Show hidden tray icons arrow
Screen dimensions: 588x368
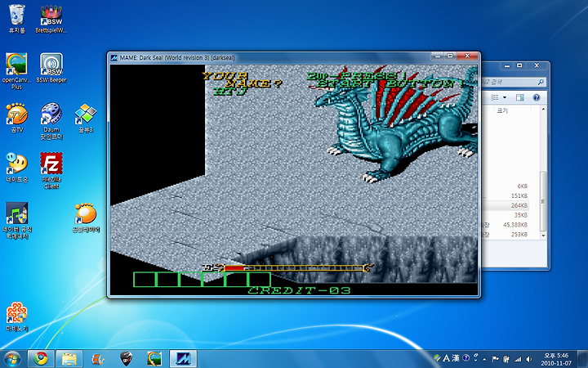[x=484, y=359]
